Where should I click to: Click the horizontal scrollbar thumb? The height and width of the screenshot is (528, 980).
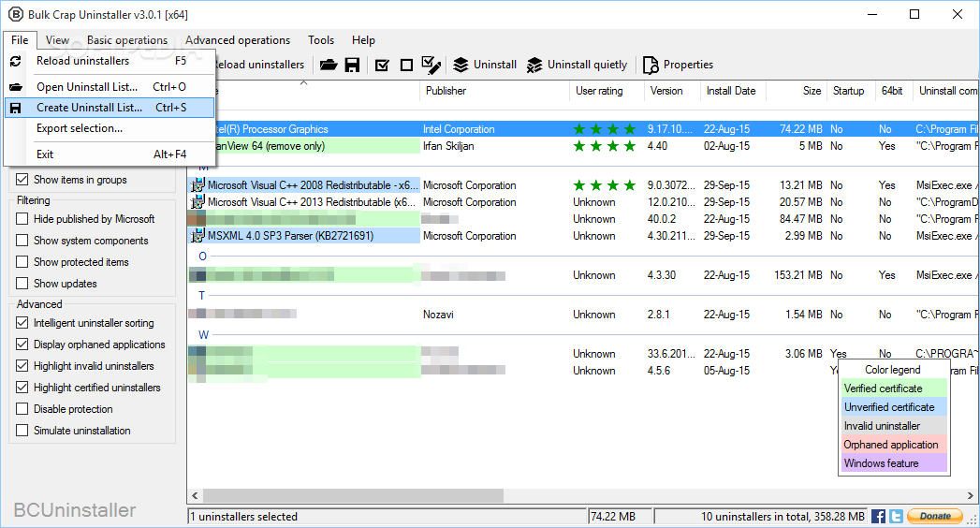[x=353, y=495]
